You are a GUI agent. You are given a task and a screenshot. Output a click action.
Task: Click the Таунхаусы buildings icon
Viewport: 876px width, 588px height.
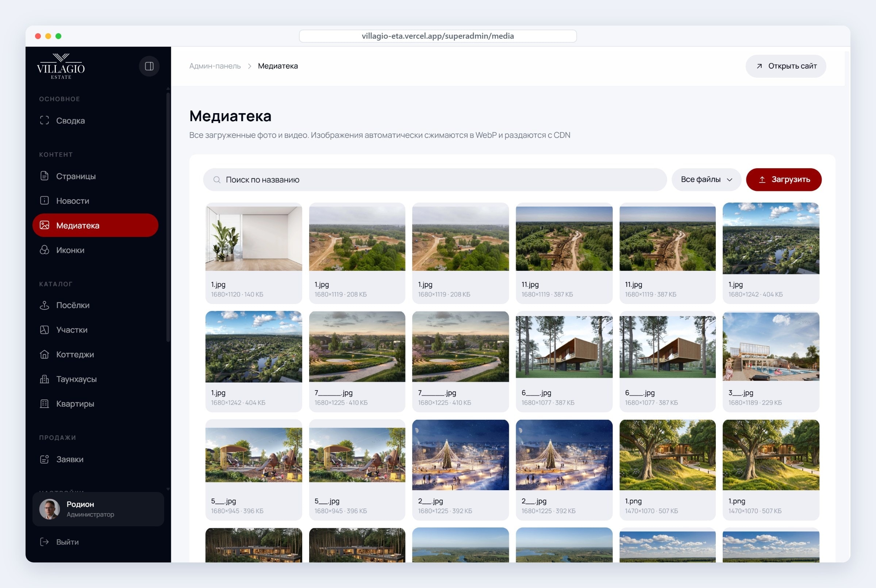click(44, 379)
